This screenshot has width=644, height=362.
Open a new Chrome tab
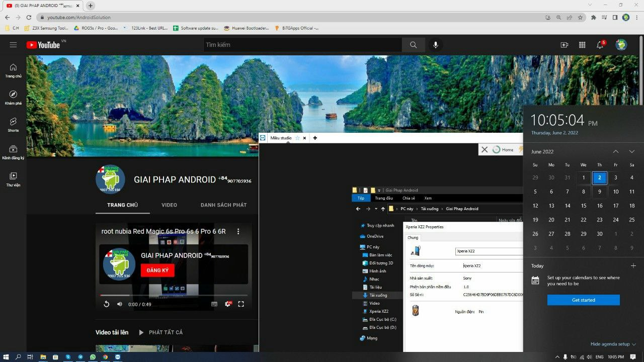[x=91, y=6]
